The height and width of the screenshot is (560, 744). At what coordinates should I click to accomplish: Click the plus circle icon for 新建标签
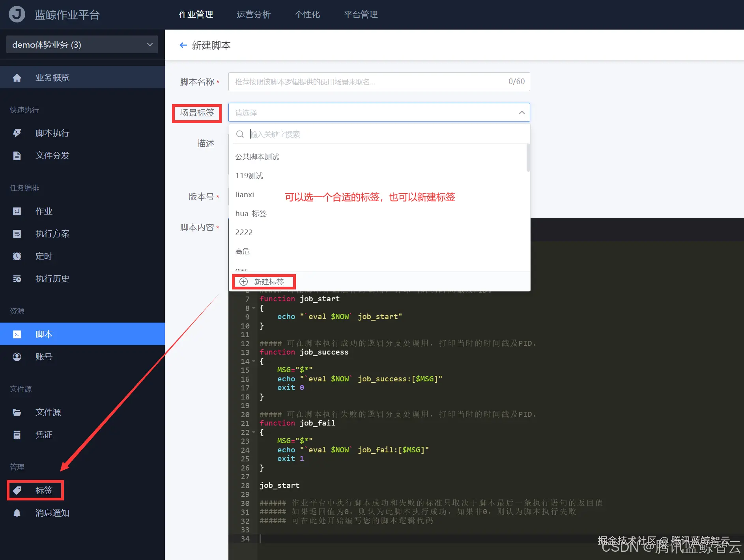(x=244, y=282)
